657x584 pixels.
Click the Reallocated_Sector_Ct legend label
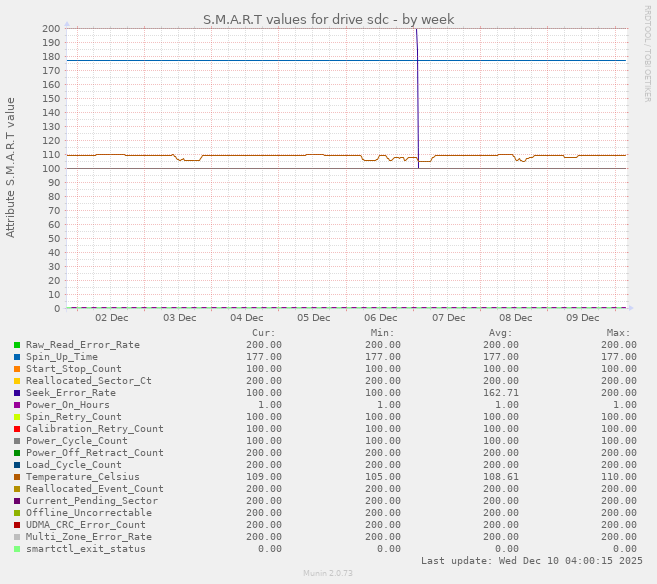pyautogui.click(x=88, y=381)
